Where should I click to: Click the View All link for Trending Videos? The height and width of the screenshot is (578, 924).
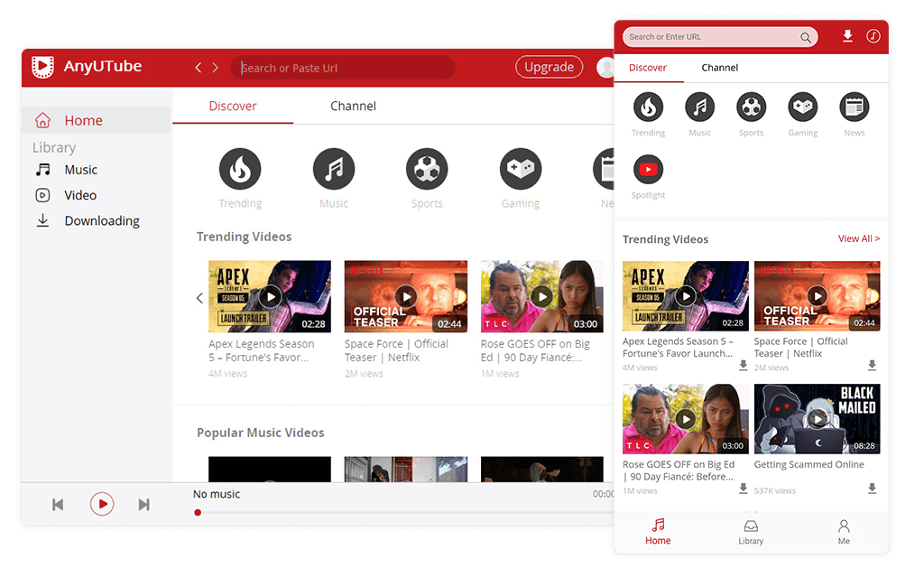click(x=859, y=238)
